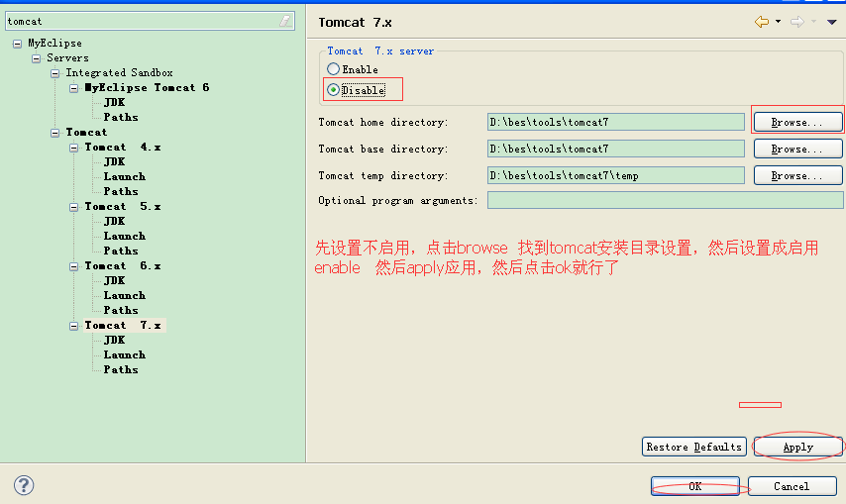Collapse the Tomcat 6.x node
Screen dimensions: 846x504
74,266
